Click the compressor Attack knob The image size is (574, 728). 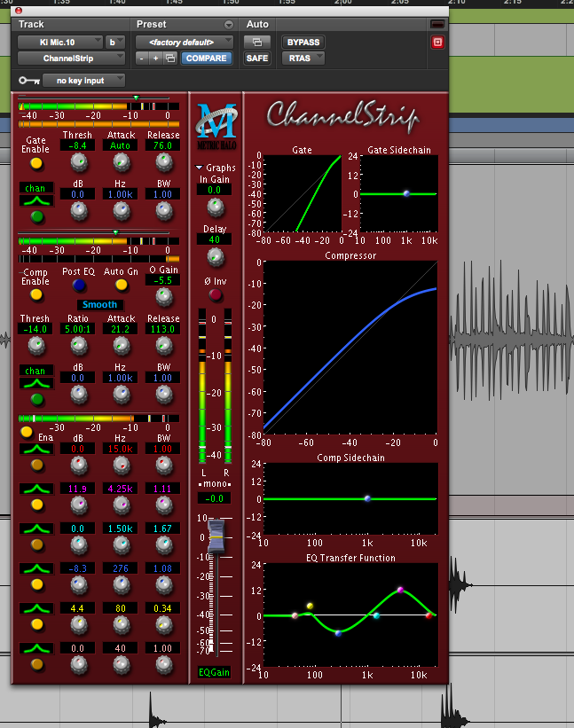point(122,346)
